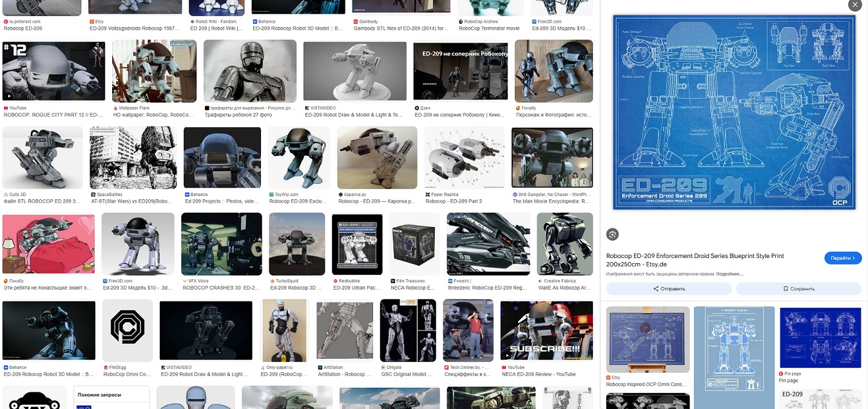
Task: Open the VFX Voice ROBOCOP CRASHES 30 thumbnail
Action: [222, 244]
